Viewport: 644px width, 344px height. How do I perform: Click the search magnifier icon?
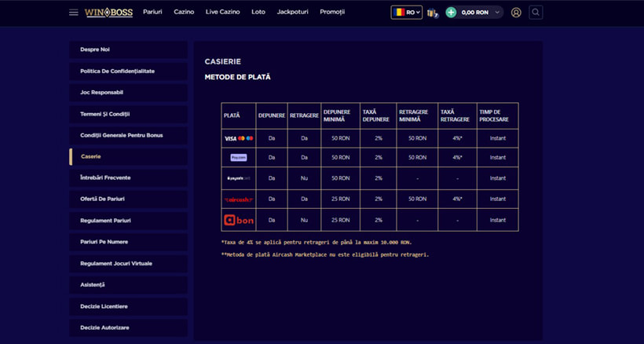[536, 13]
